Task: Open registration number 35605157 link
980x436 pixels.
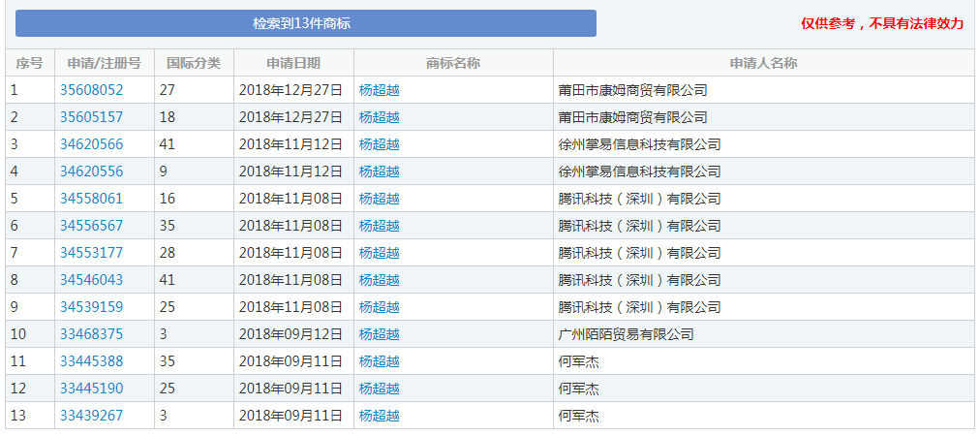Action: (x=92, y=117)
